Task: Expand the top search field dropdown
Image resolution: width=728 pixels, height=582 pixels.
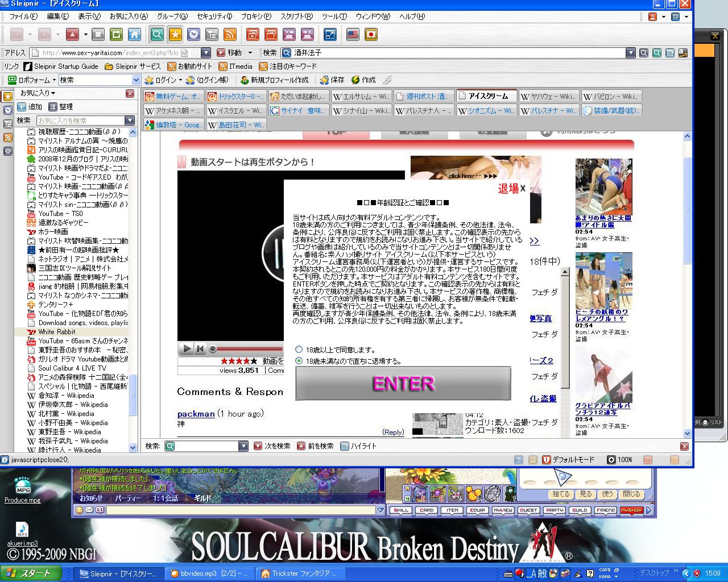Action: coord(630,53)
